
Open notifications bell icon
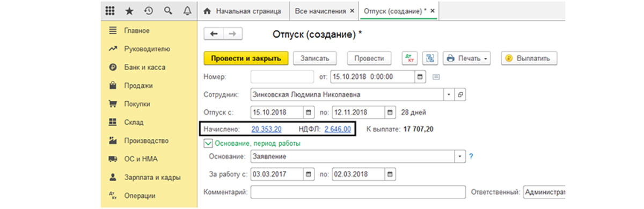[187, 11]
